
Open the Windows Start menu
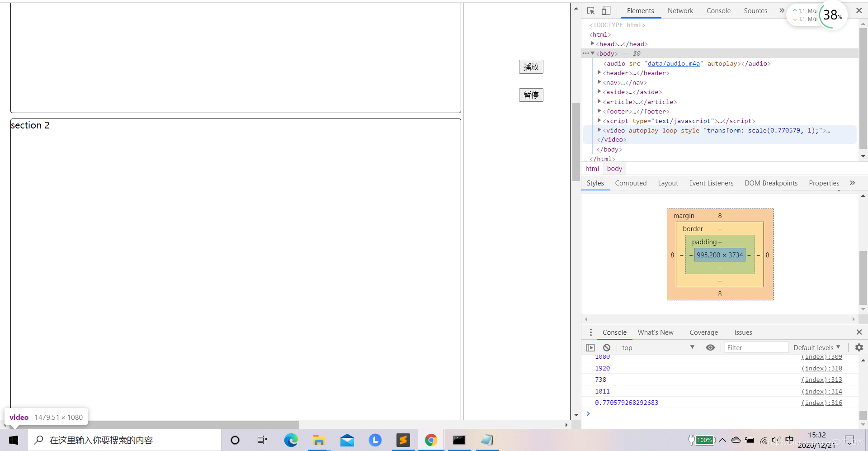point(14,440)
